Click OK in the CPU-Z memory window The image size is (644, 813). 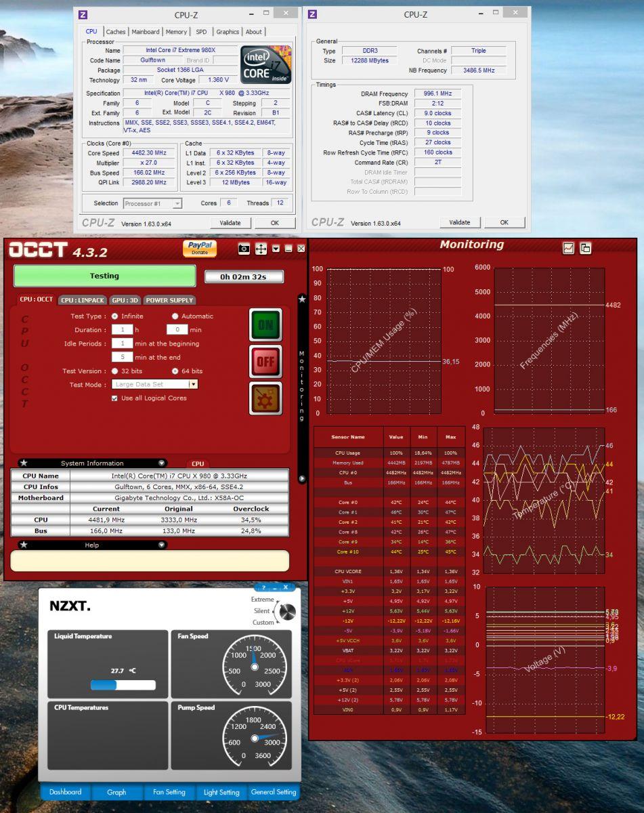click(x=504, y=222)
